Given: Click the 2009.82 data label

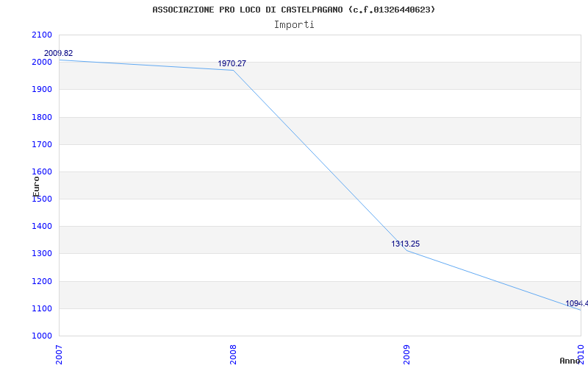Looking at the screenshot, I should (x=59, y=53).
